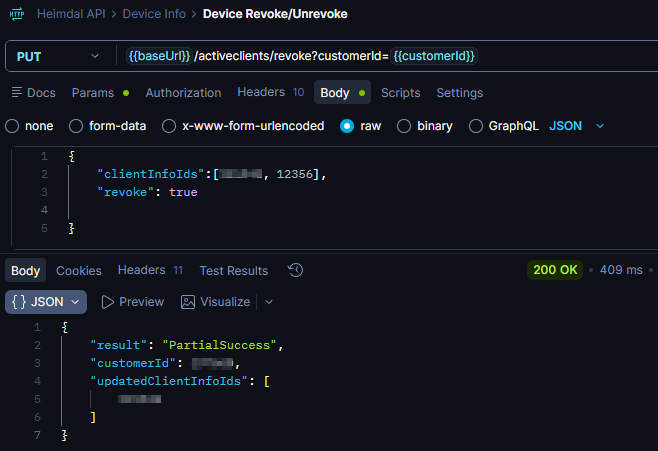Open the response Headers 11 tab
Image resolution: width=658 pixels, height=451 pixels.
click(150, 270)
